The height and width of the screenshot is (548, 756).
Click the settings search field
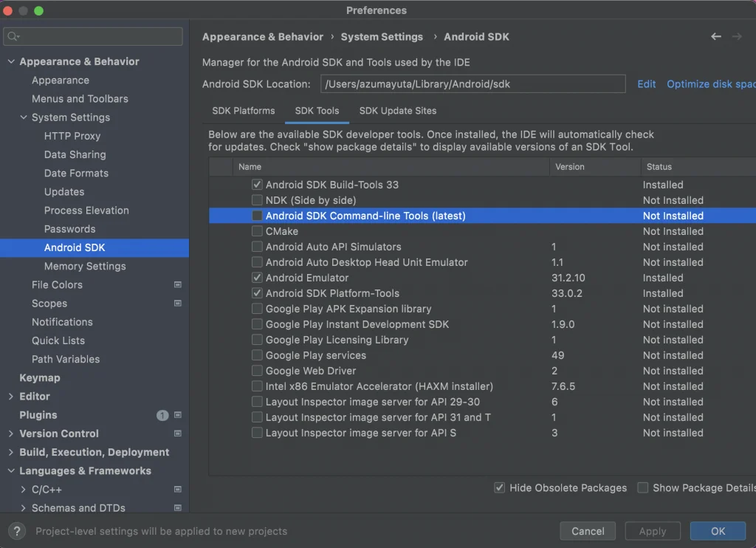coord(93,36)
